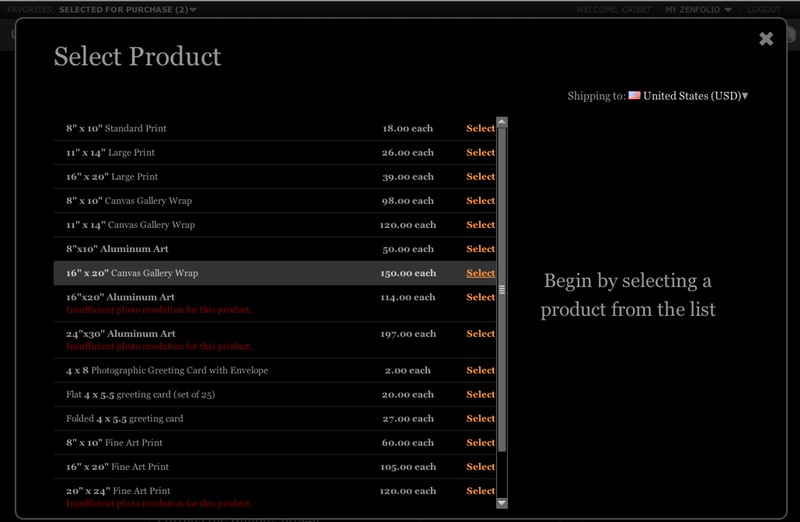The width and height of the screenshot is (800, 522).
Task: Select the 20" x 24" Fine Art Print
Action: pyautogui.click(x=480, y=490)
